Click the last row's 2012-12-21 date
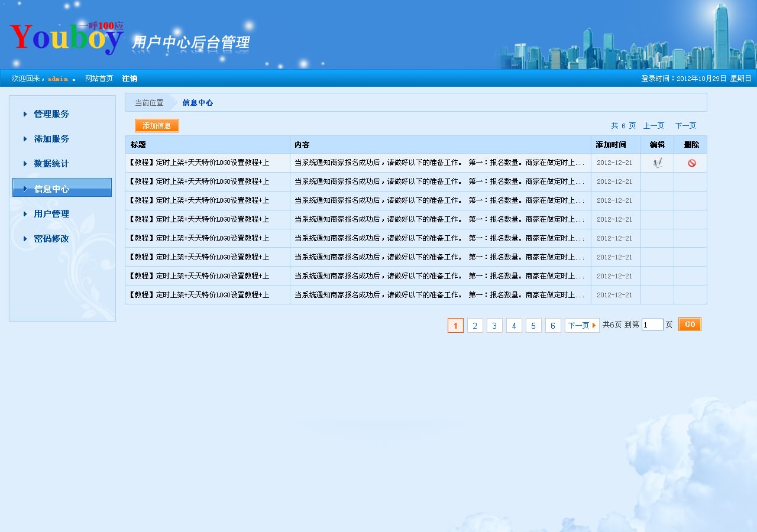Screen dimensions: 757x532 (614, 295)
